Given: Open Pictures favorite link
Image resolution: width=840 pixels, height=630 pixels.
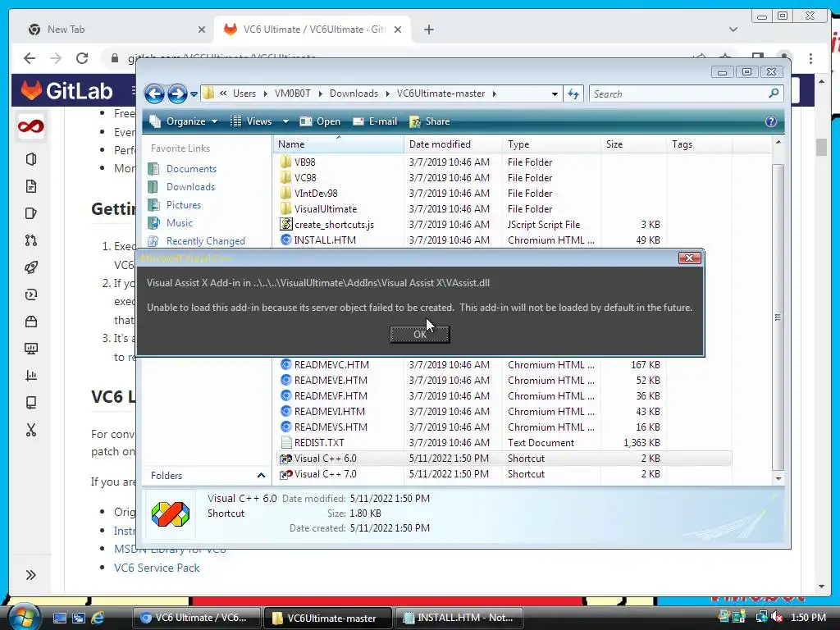Looking at the screenshot, I should point(183,205).
